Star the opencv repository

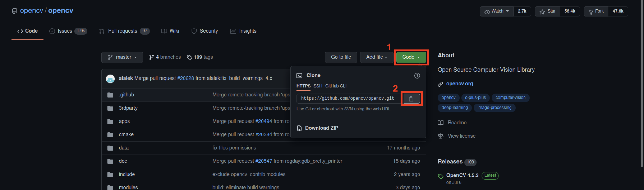click(x=548, y=11)
